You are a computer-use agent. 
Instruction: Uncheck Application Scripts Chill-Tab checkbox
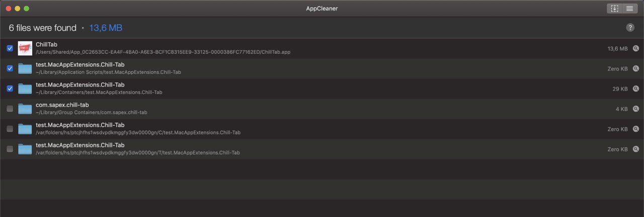tap(10, 68)
